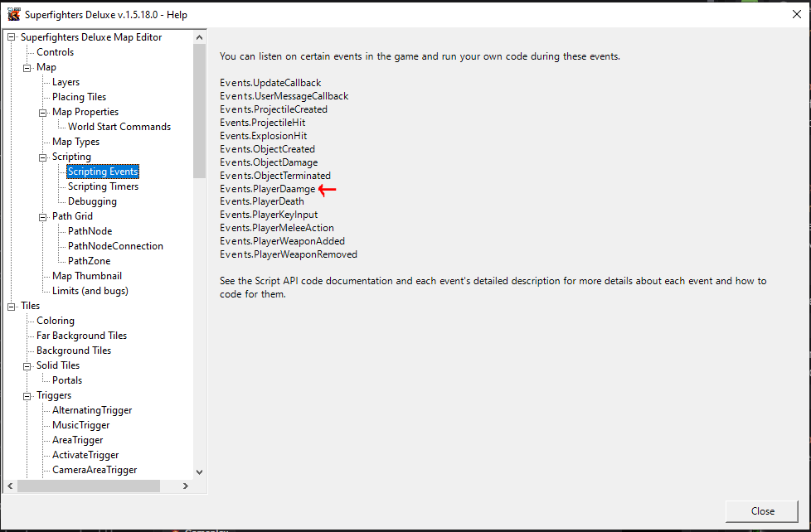Click the Events.ObjectDamage text
The width and height of the screenshot is (811, 532).
tap(269, 162)
